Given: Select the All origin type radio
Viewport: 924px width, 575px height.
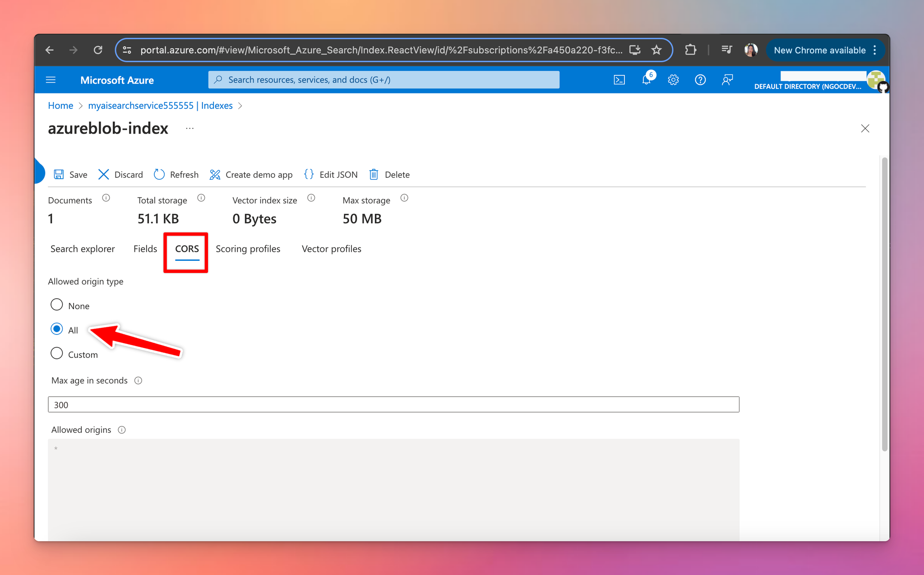Looking at the screenshot, I should [56, 329].
